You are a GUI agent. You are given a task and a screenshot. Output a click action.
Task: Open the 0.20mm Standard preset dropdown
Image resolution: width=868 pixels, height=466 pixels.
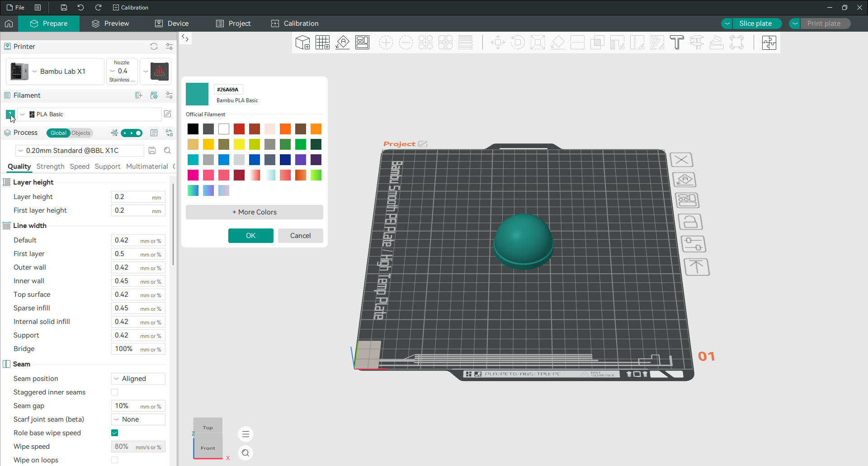[x=80, y=151]
